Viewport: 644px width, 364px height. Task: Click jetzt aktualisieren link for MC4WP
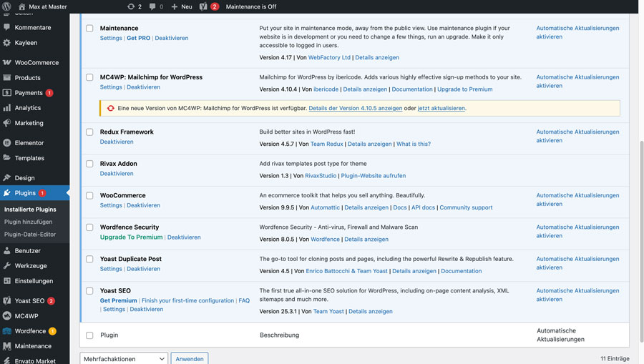441,108
